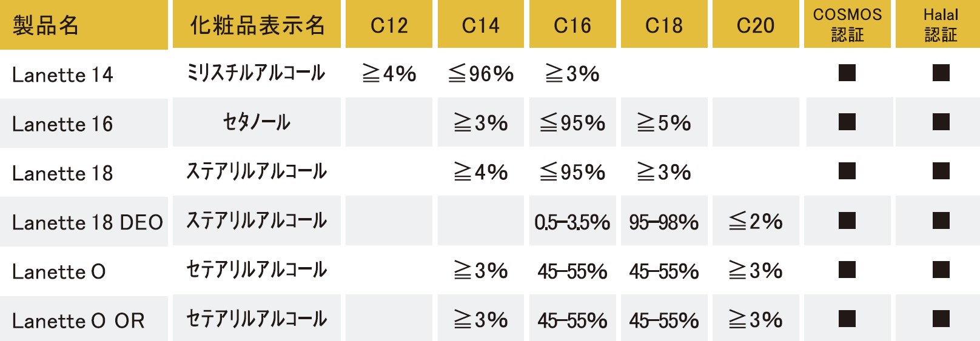Screen dimensions: 980x341
Task: Click the Halal 認証 header cell
Action: pyautogui.click(x=941, y=24)
